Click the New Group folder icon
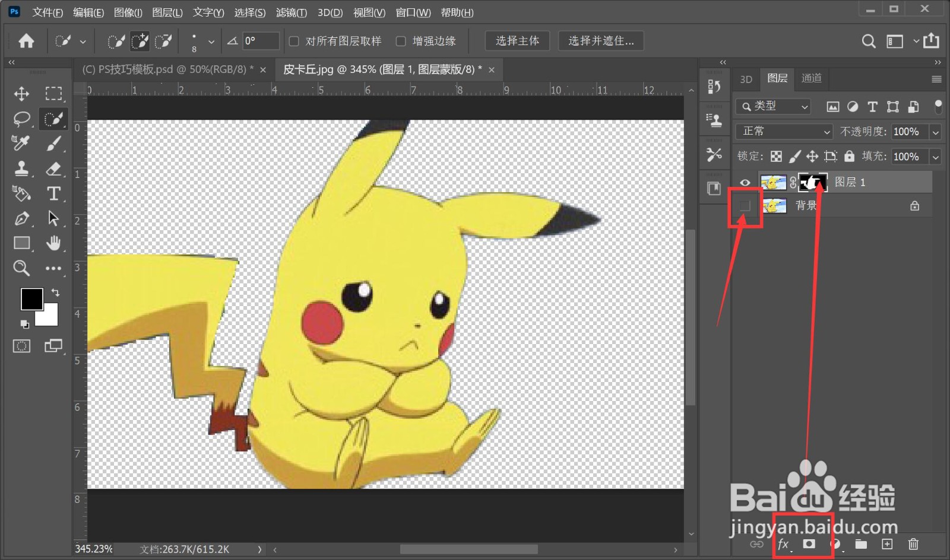Viewport: 950px width, 560px height. pyautogui.click(x=861, y=544)
